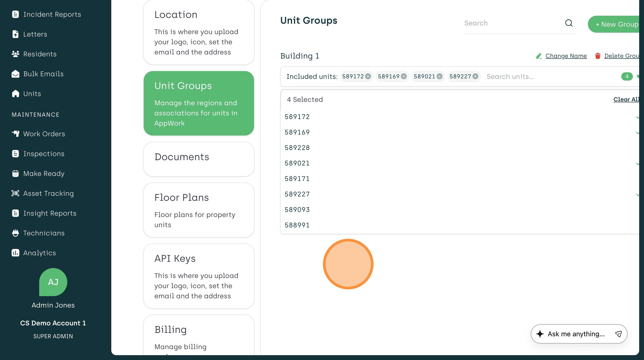
Task: Open the Documents settings card
Action: (x=199, y=159)
